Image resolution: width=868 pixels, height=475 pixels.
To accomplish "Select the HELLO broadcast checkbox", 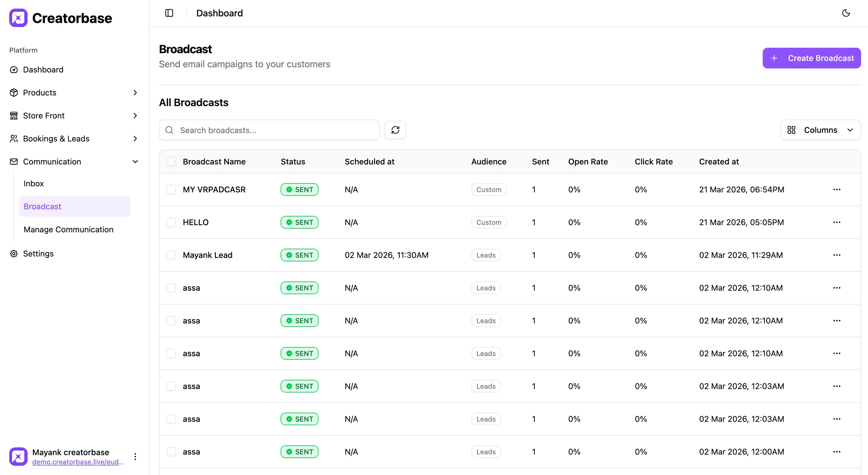I will (171, 222).
